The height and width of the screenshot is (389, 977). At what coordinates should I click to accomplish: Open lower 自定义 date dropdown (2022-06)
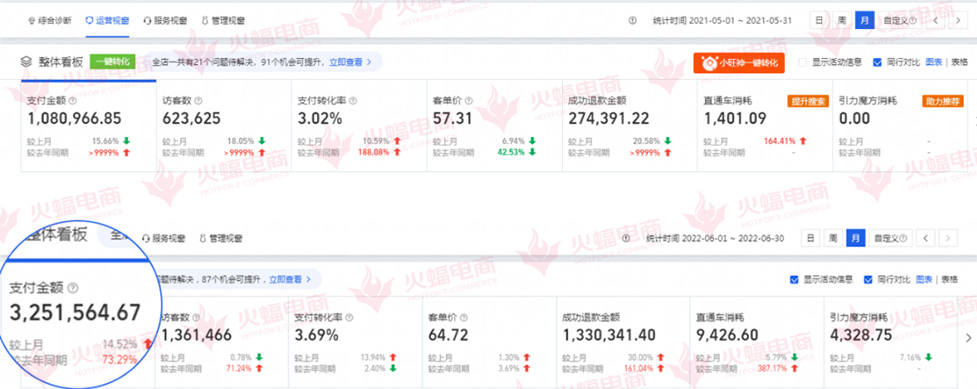pyautogui.click(x=890, y=238)
